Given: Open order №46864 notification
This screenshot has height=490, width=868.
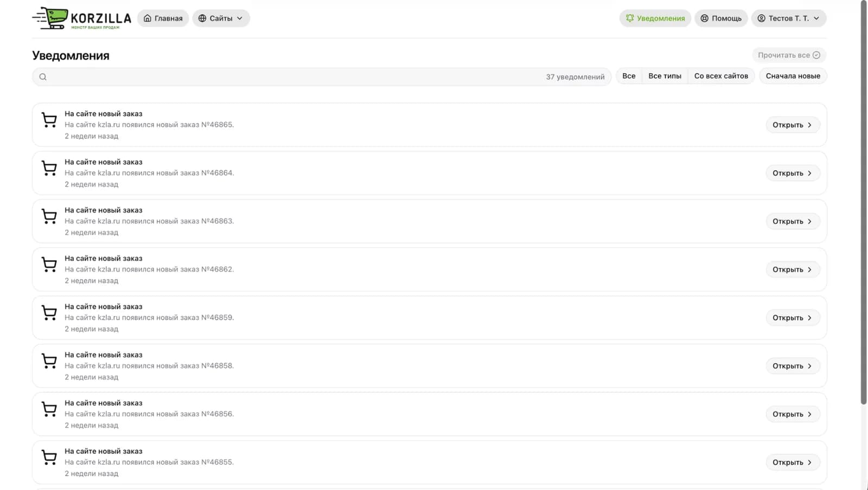Looking at the screenshot, I should [793, 173].
